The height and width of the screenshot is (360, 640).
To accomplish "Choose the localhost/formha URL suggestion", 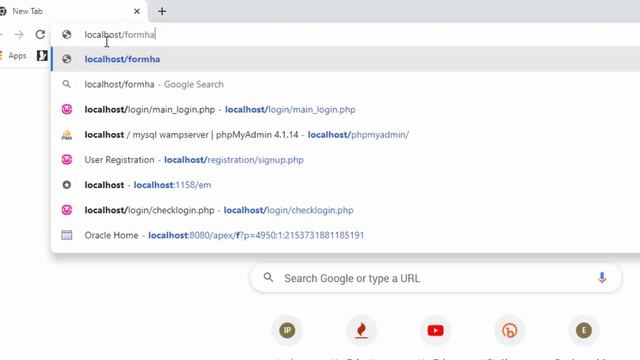I will [x=346, y=59].
